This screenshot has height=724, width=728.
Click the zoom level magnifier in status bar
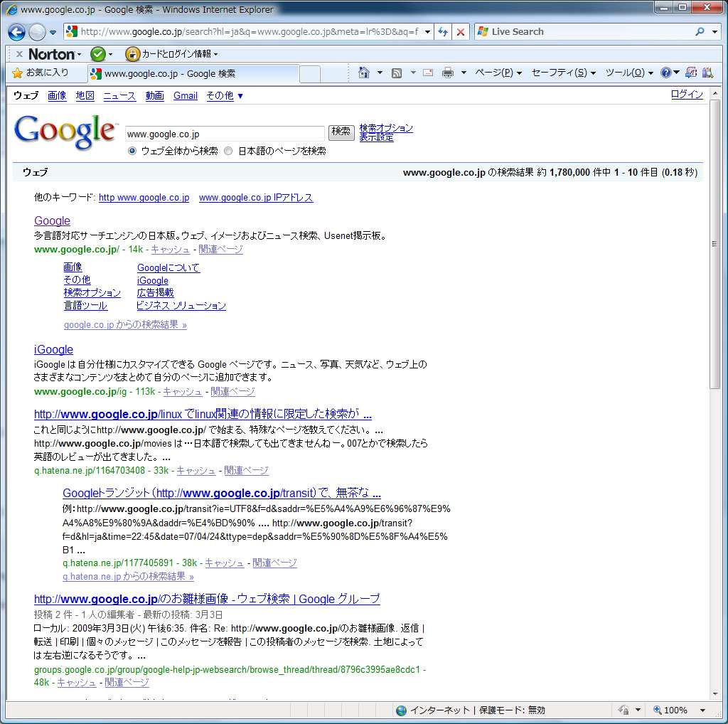tap(657, 710)
